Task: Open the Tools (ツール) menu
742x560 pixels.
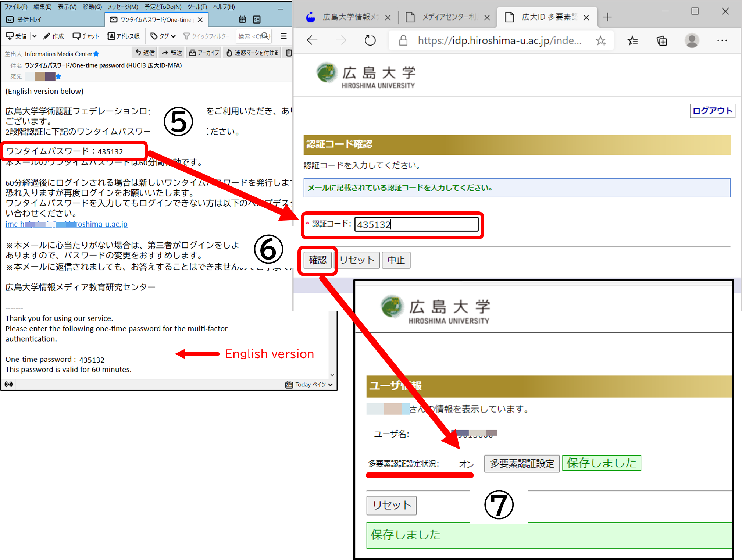Action: pyautogui.click(x=197, y=7)
